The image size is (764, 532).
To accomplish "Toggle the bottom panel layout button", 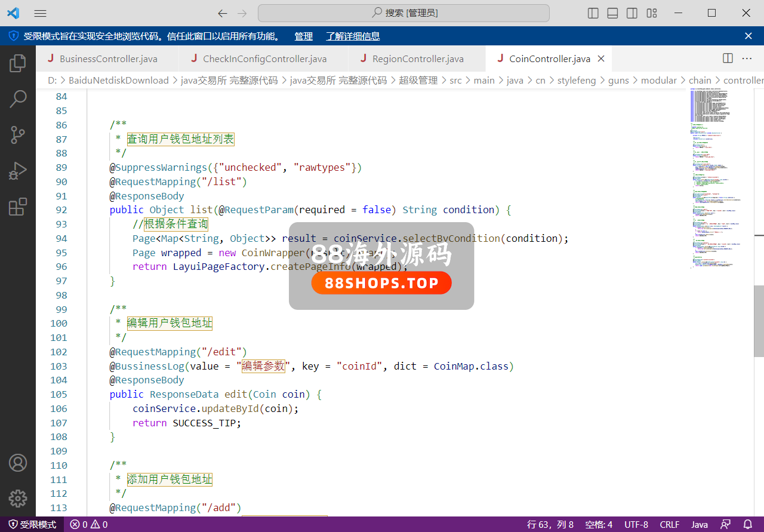I will click(612, 13).
